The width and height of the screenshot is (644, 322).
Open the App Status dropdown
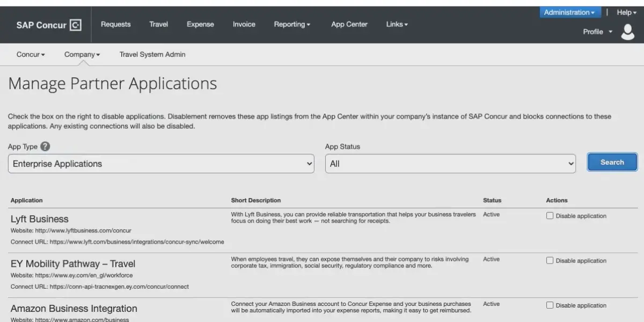pyautogui.click(x=450, y=164)
